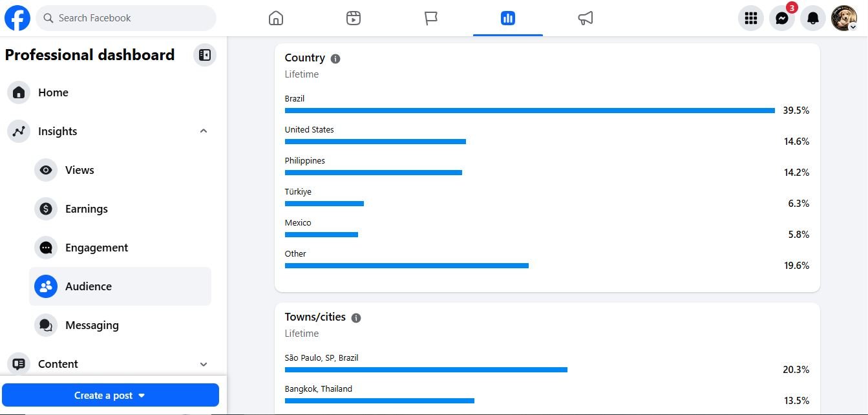This screenshot has height=415, width=868.
Task: Open the profile picture account menu
Action: coord(844,18)
